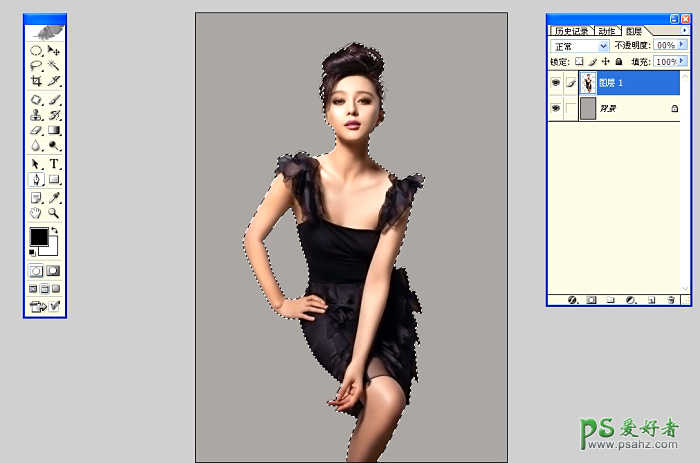Click the foreground color black swatch
The width and height of the screenshot is (700, 463).
[x=39, y=237]
